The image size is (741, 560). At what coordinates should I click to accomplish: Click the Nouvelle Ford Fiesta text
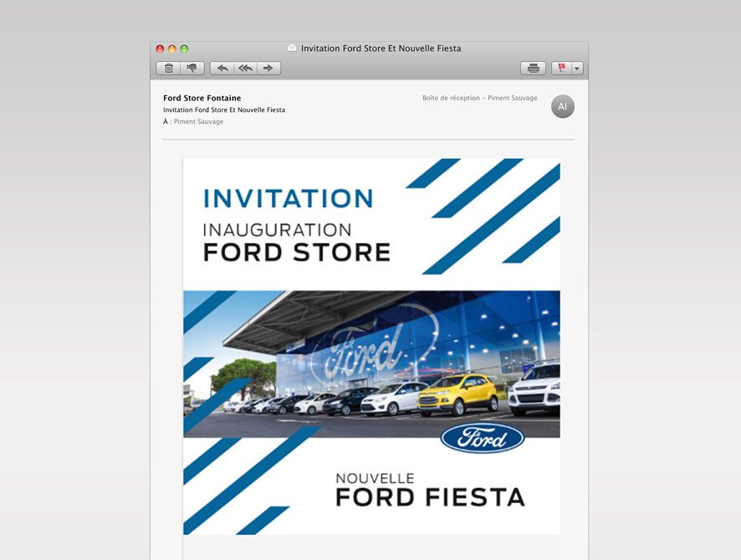[429, 490]
